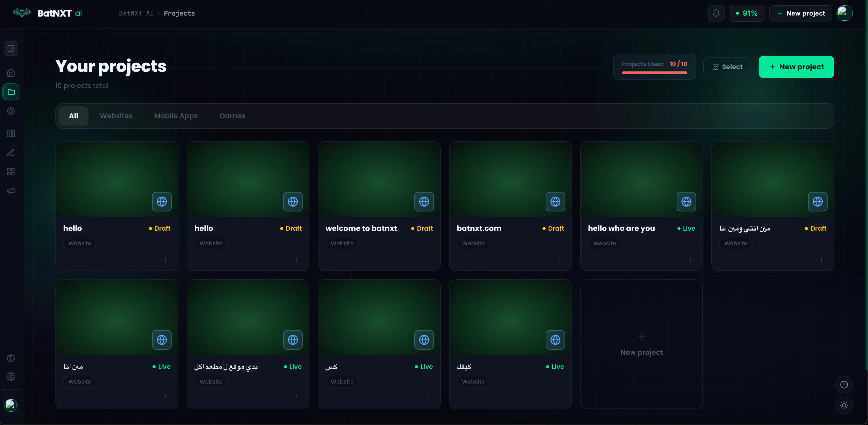Viewport: 868px width, 425px height.
Task: Click the '10 projects total' subtitle
Action: tap(82, 85)
